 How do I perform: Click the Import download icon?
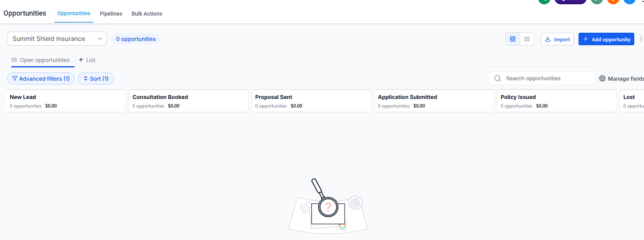[x=548, y=39]
